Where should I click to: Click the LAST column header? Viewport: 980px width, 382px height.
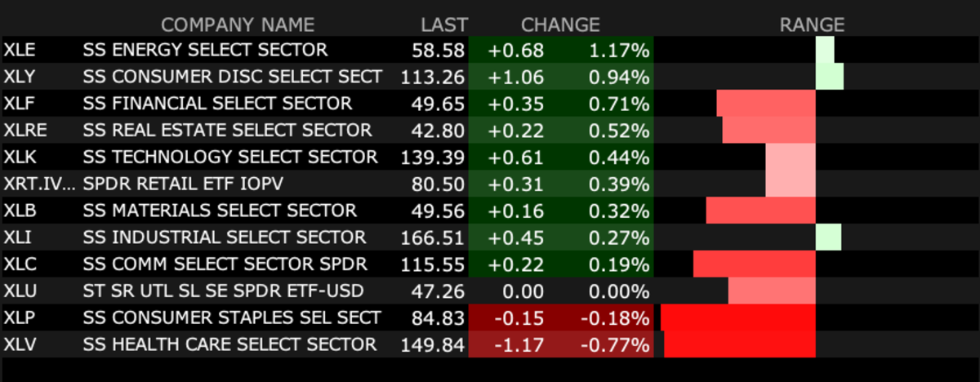click(444, 25)
